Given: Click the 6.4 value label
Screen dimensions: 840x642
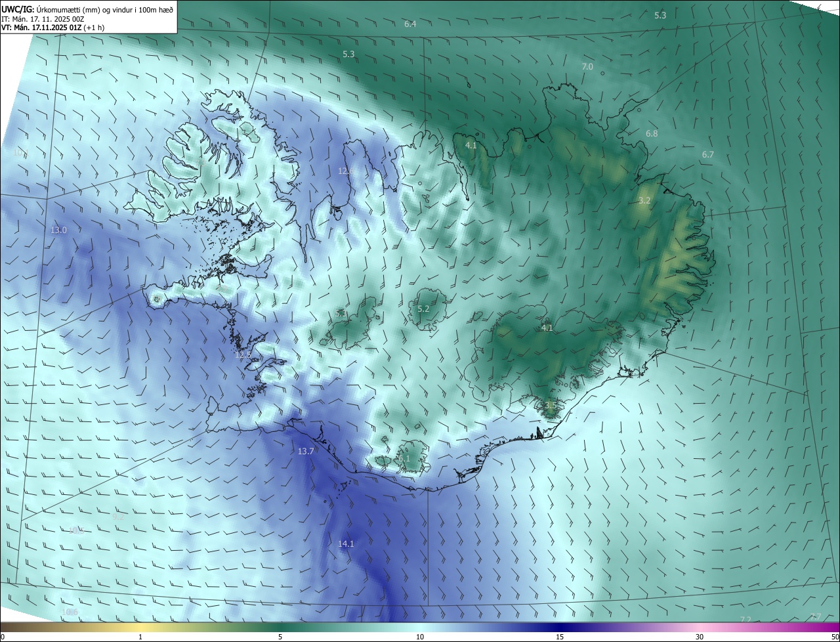Looking at the screenshot, I should coord(410,24).
